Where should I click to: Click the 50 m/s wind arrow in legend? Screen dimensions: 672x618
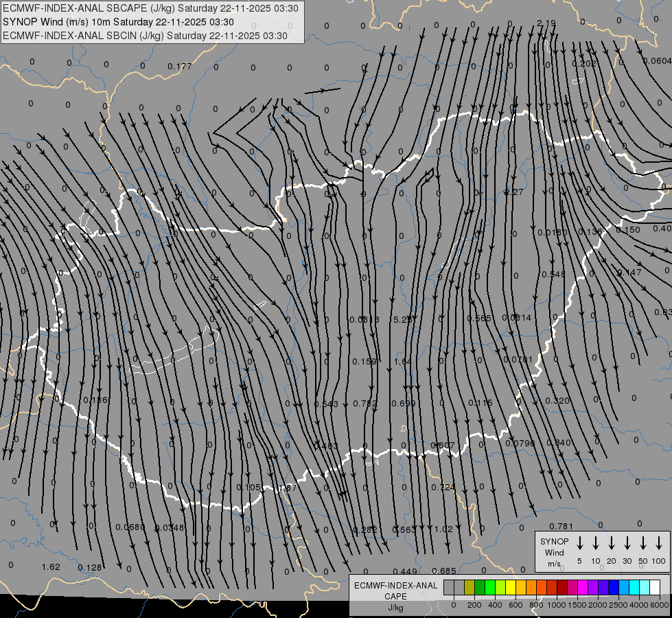[x=643, y=543]
